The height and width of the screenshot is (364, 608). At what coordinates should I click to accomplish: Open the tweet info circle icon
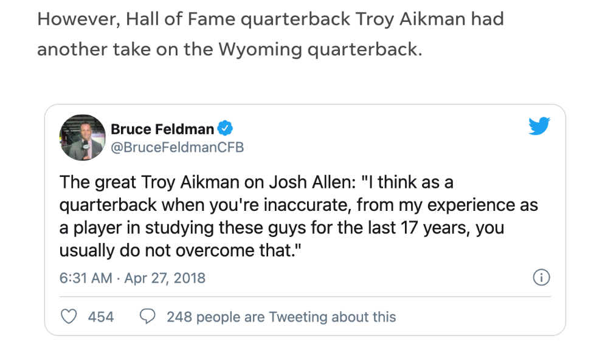point(541,278)
